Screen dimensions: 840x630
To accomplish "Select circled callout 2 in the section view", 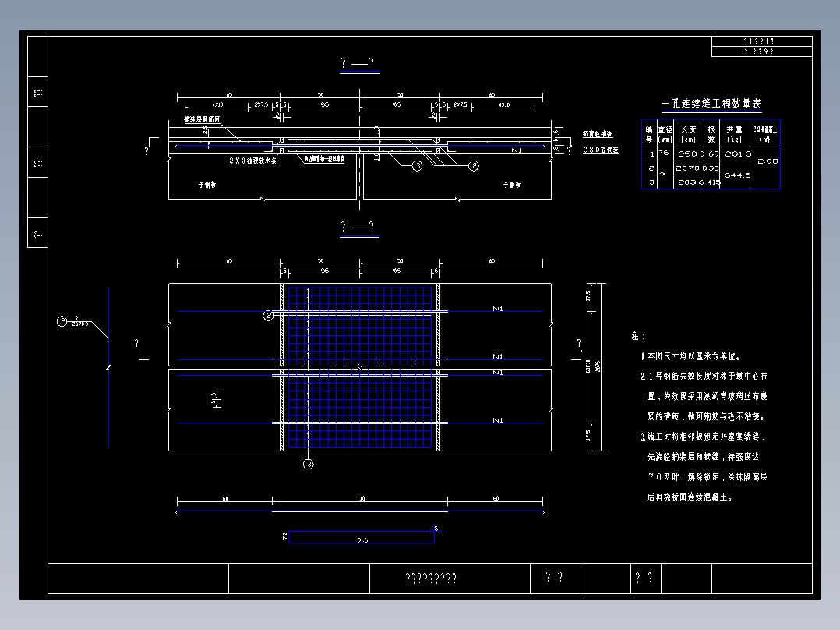I will pos(474,166).
